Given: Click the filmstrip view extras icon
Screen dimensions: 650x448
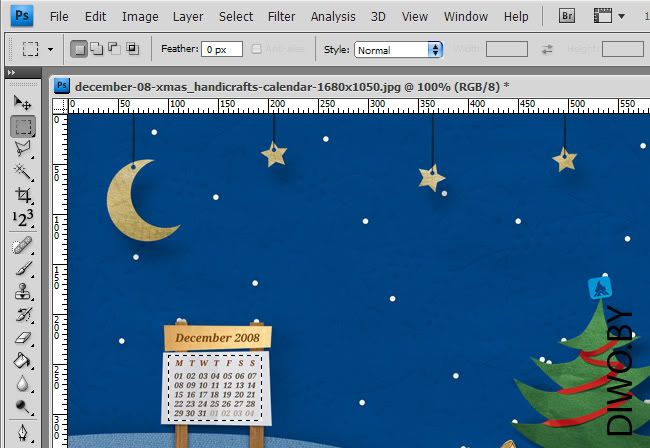Looking at the screenshot, I should tap(602, 16).
